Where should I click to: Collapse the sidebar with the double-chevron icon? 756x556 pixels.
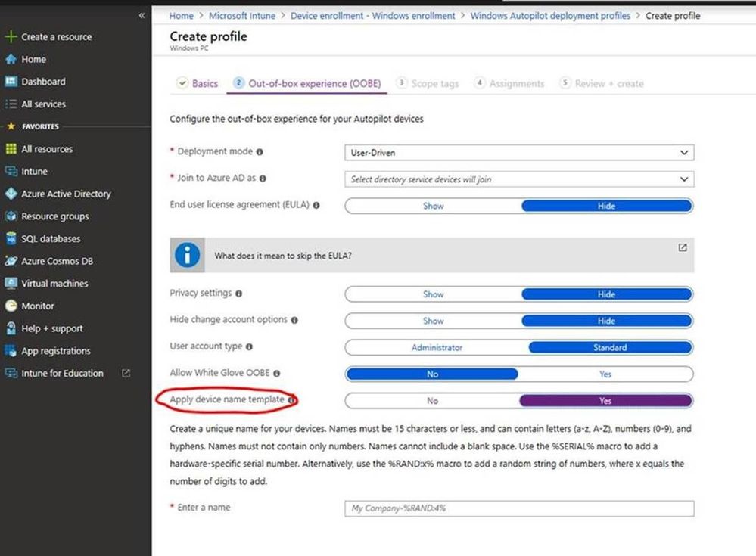tap(142, 15)
